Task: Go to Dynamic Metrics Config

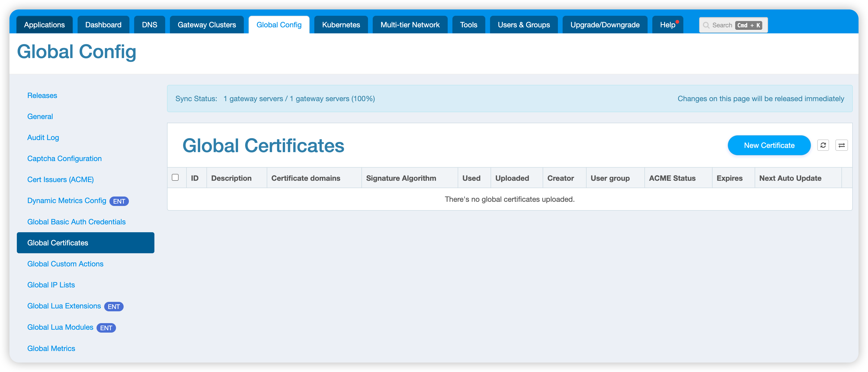Action: 67,201
